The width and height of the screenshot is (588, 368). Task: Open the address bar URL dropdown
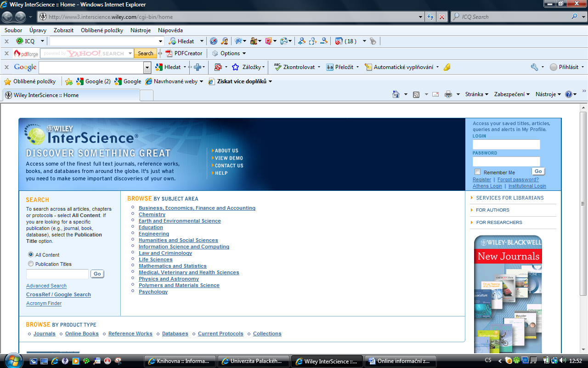tap(421, 17)
